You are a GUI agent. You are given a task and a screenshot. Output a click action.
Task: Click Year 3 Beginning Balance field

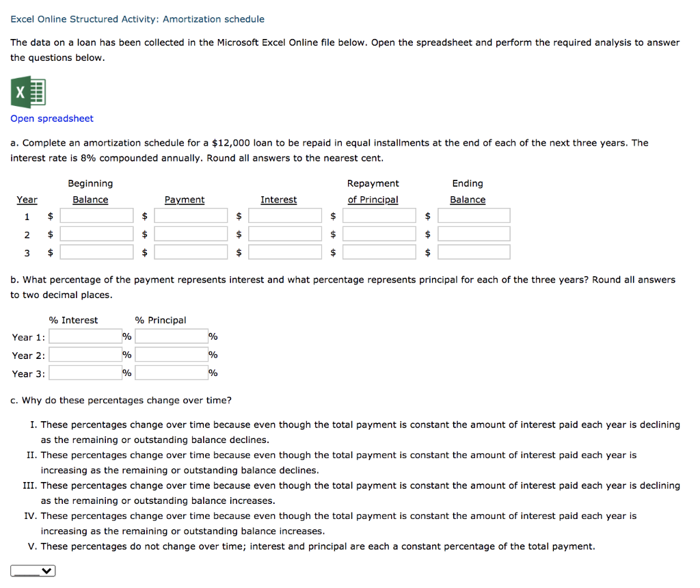tap(96, 252)
